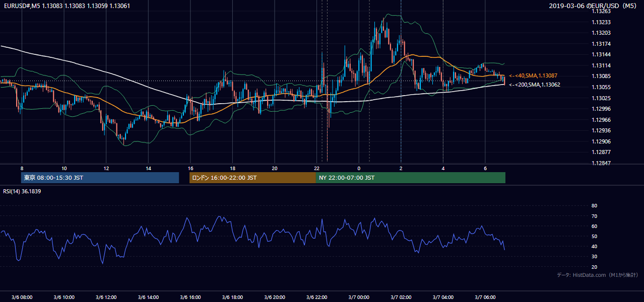This screenshot has height=302, width=644.
Task: Click price axis label 1.13114
Action: tap(601, 65)
